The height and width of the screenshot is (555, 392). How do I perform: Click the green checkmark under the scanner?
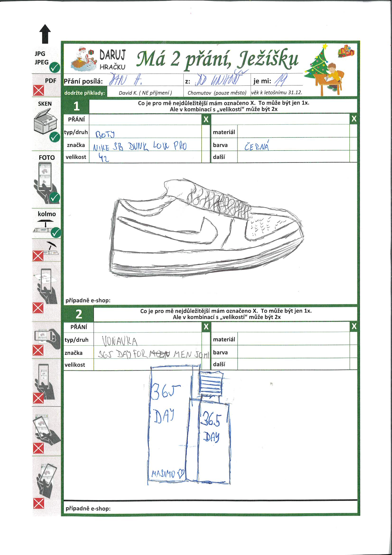point(55,137)
